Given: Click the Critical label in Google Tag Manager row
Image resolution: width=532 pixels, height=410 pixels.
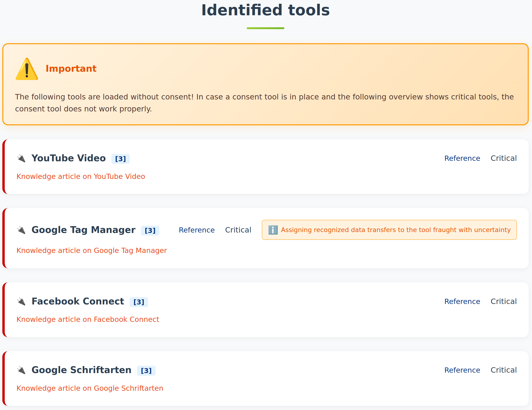Looking at the screenshot, I should (x=238, y=230).
